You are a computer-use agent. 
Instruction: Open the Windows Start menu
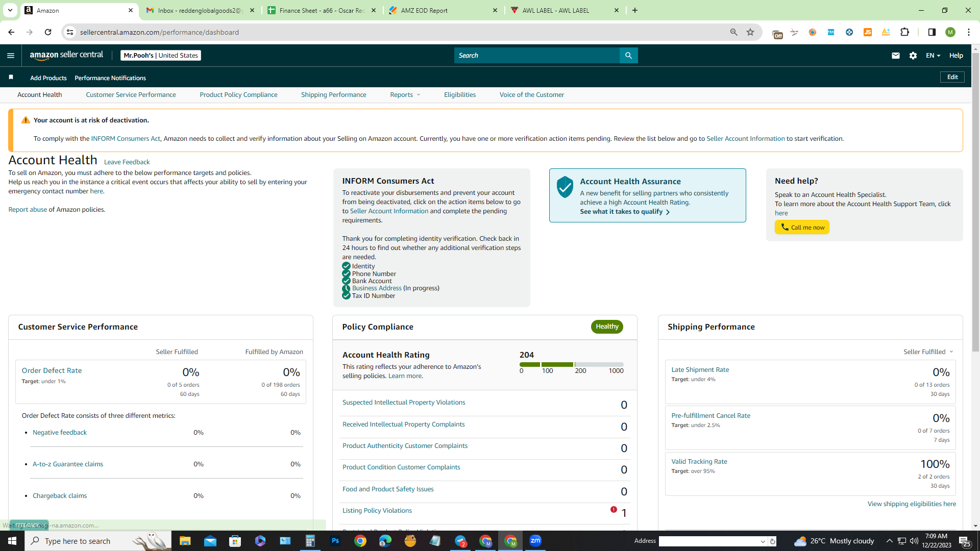pos(12,541)
